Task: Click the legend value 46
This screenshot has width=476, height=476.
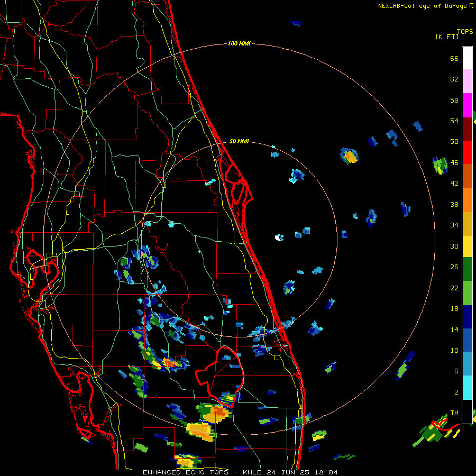Action: [454, 162]
